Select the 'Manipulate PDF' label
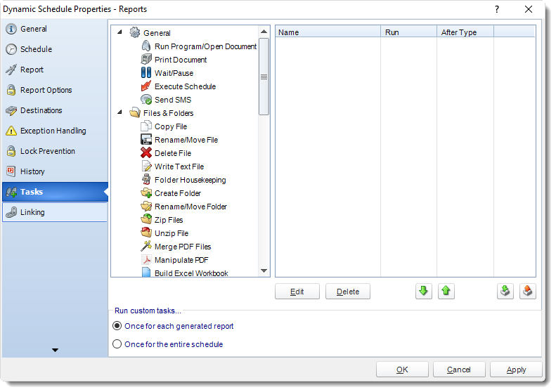This screenshot has height=392, width=556. (181, 260)
